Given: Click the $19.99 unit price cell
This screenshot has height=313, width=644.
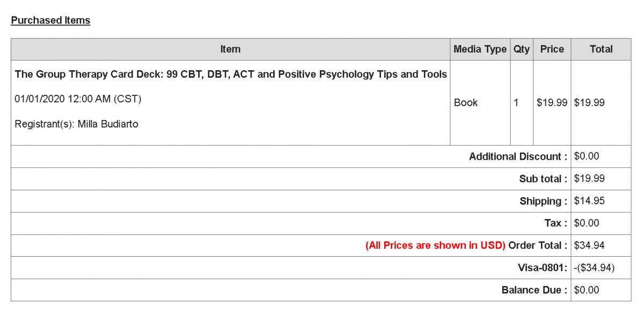Looking at the screenshot, I should coord(552,103).
